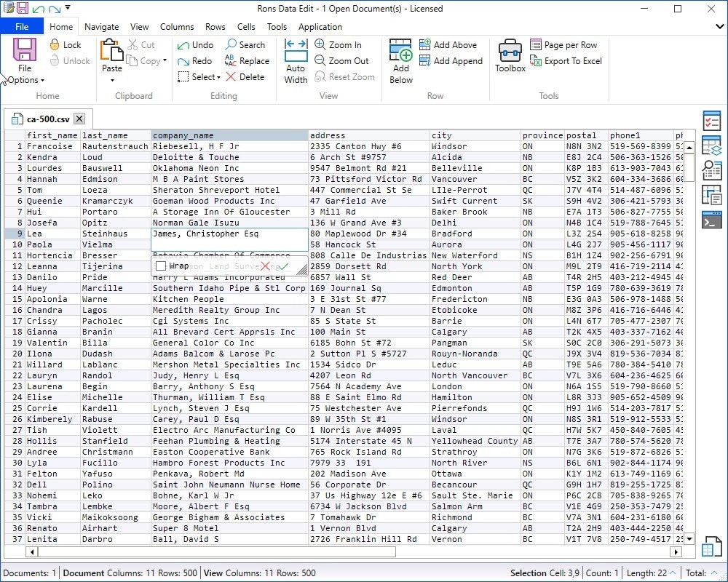This screenshot has height=582, width=728.
Task: Confirm cell edit with green checkmark
Action: tap(282, 266)
